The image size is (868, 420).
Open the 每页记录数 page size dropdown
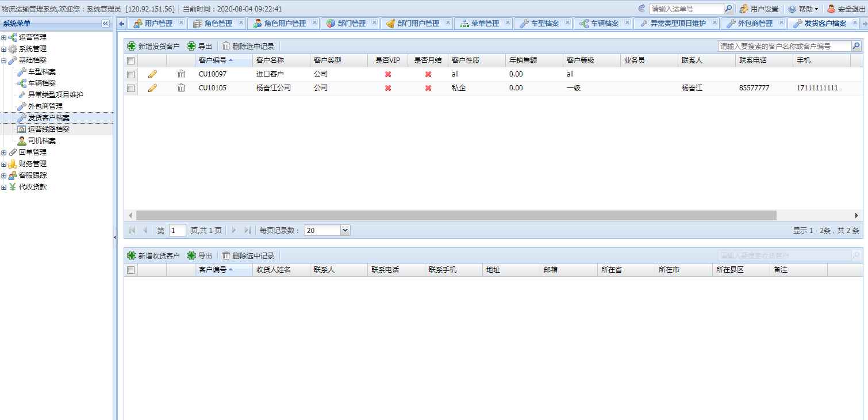pos(345,230)
